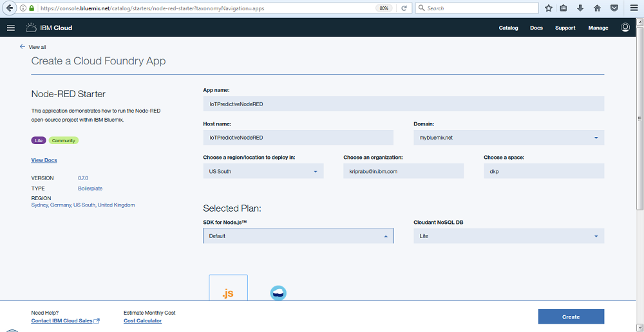This screenshot has width=644, height=332.
Task: Collapse the SDK for Node.js Default dropdown
Action: click(x=299, y=236)
